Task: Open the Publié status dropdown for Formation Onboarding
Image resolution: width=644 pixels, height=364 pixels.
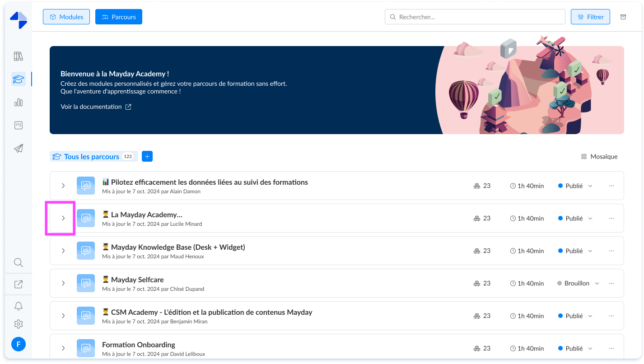Action: [574, 348]
